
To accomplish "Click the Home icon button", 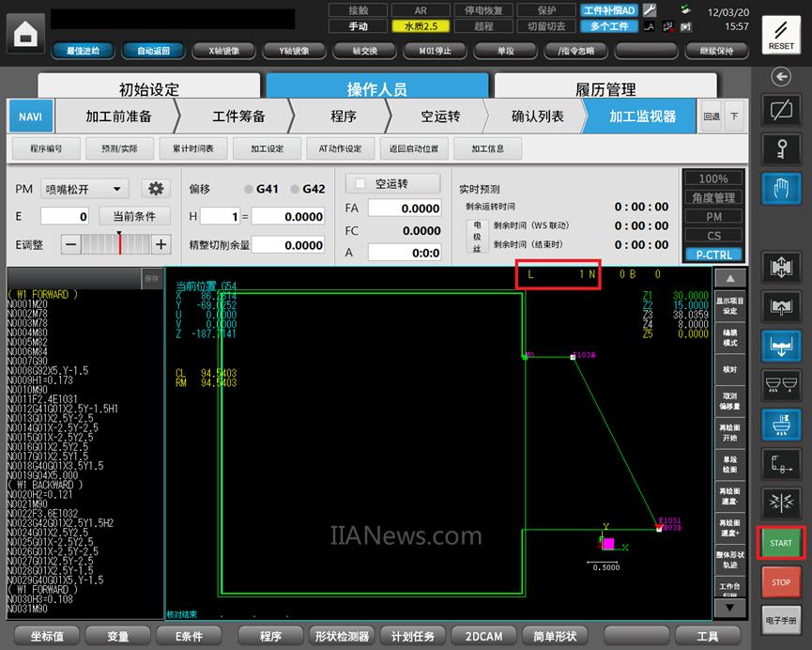I will click(x=26, y=34).
